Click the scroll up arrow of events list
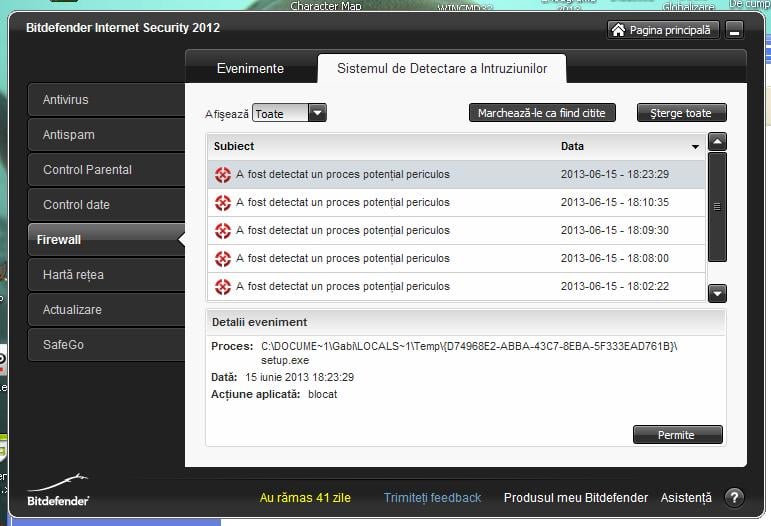 pyautogui.click(x=717, y=142)
